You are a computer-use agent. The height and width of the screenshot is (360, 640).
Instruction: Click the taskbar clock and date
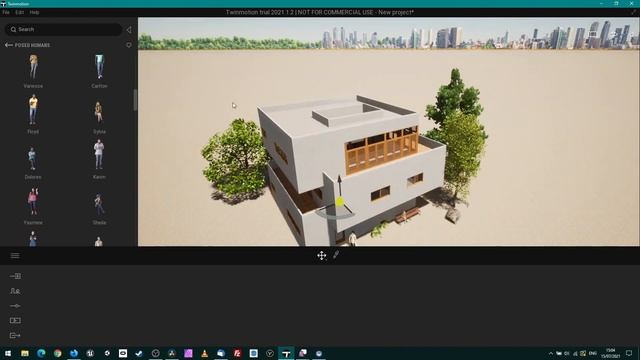coord(611,353)
